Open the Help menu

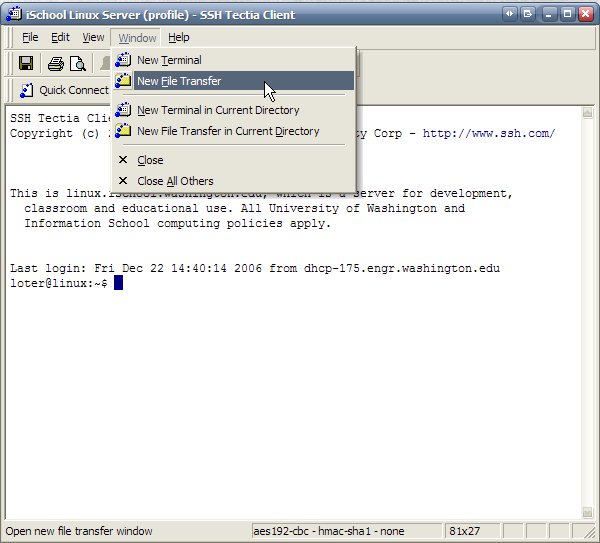[x=179, y=38]
